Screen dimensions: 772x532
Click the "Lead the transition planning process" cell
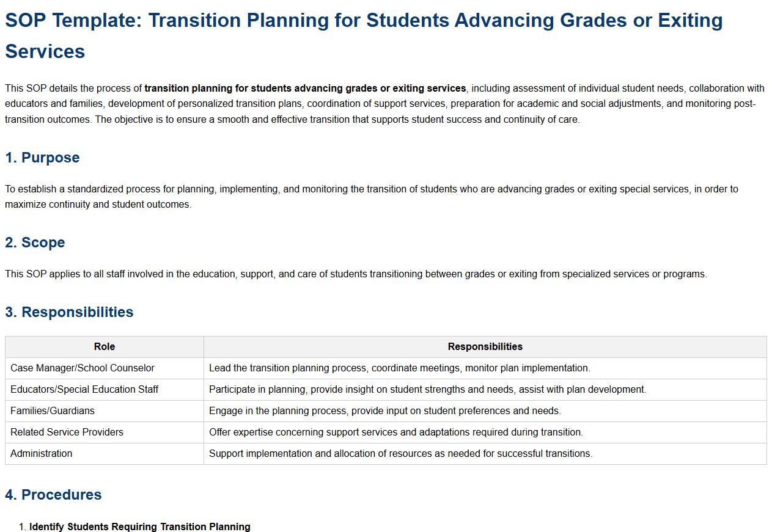coord(399,368)
